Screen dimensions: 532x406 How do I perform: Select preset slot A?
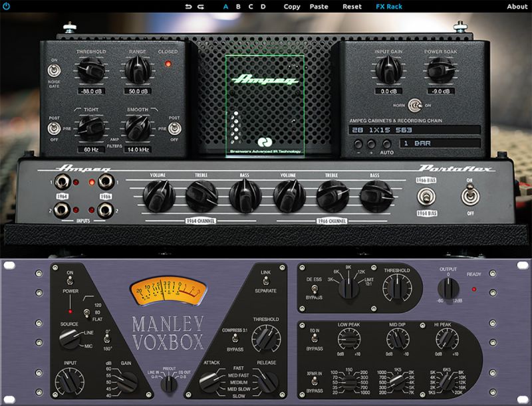tap(225, 7)
